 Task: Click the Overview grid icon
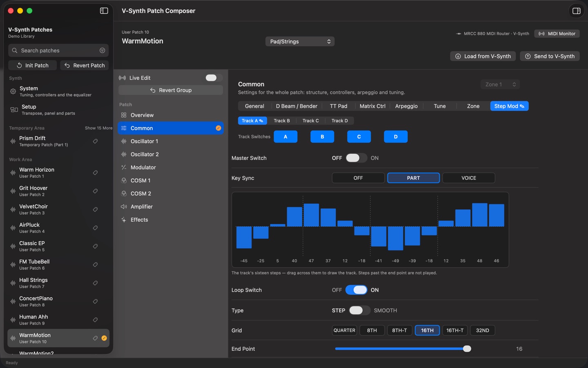tap(124, 115)
